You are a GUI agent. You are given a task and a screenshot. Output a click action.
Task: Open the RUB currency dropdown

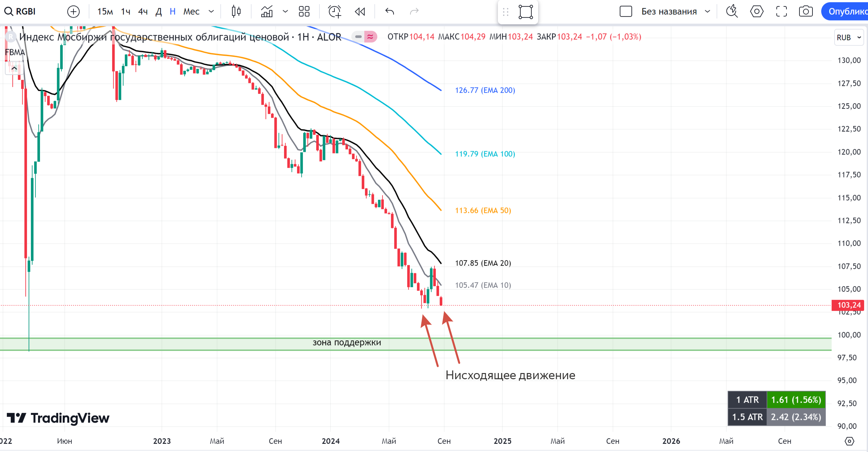[x=849, y=37]
